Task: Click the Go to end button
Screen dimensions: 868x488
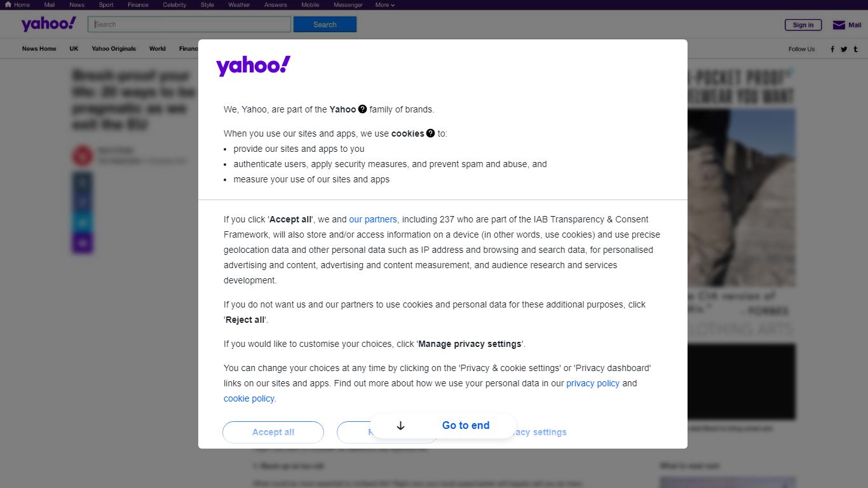Action: (443, 426)
